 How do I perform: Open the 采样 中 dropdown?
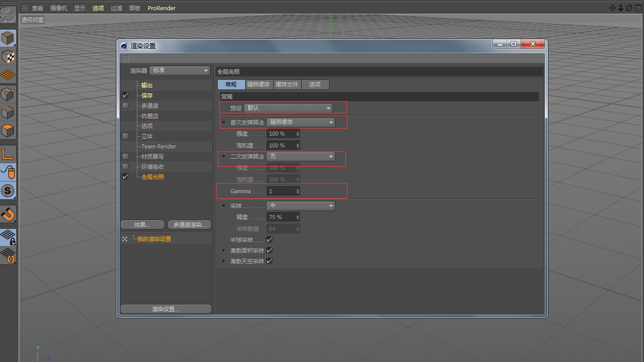(x=301, y=206)
